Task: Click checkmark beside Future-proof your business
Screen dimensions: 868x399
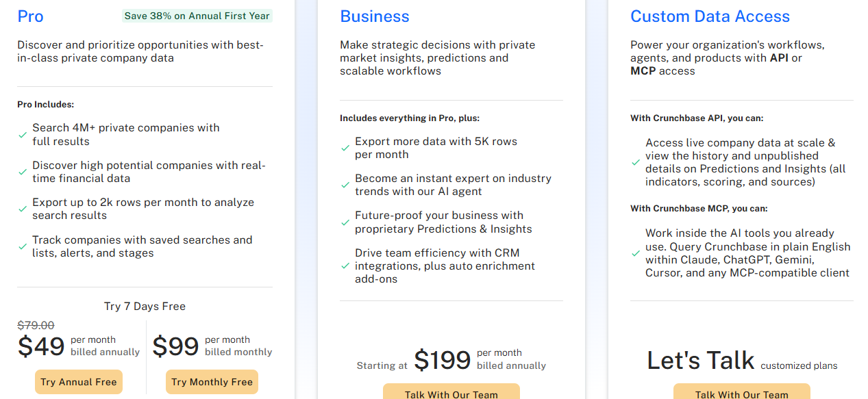Action: coord(345,222)
